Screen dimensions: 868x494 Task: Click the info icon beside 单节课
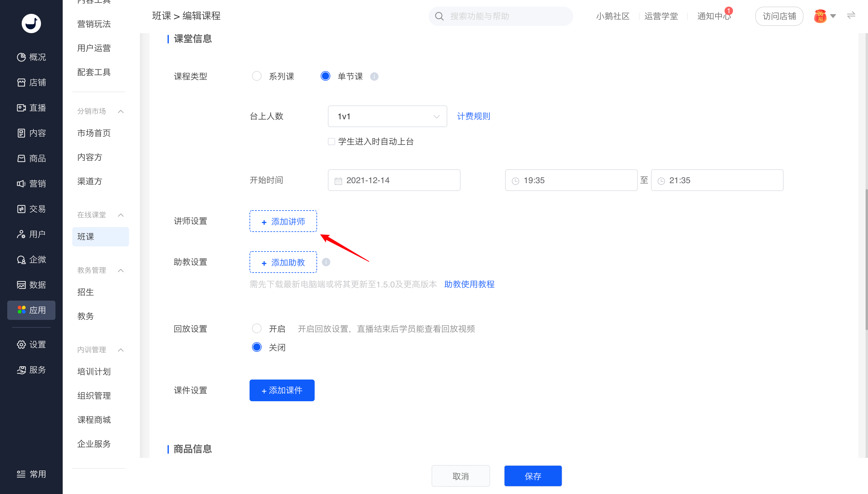point(374,76)
